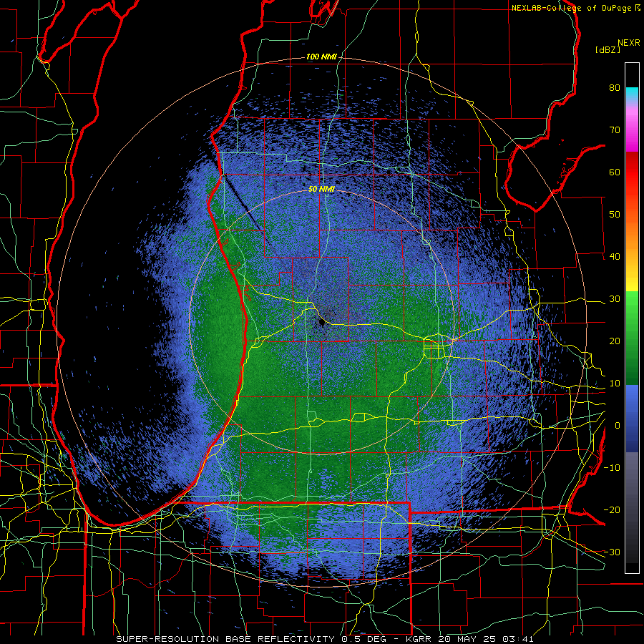This screenshot has height=644, width=644.
Task: Click the black radar site marker at center
Action: coord(322,323)
